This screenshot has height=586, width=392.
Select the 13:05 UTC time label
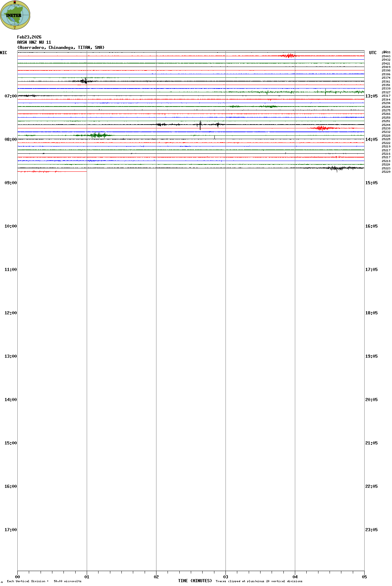click(371, 96)
